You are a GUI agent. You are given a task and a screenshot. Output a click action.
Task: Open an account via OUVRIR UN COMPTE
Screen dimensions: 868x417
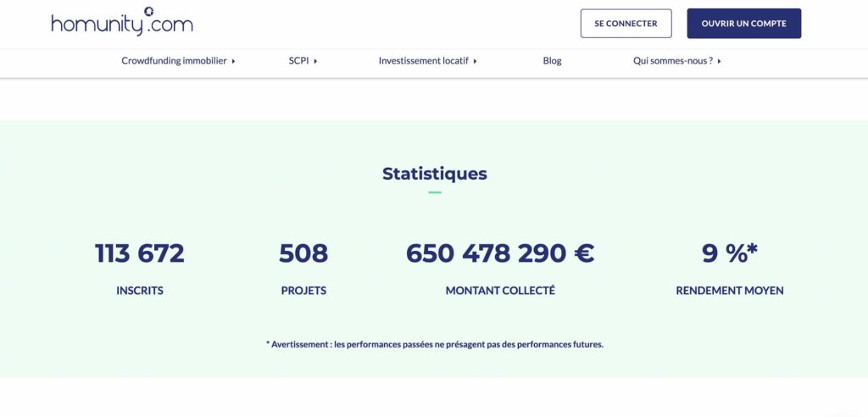pyautogui.click(x=743, y=24)
